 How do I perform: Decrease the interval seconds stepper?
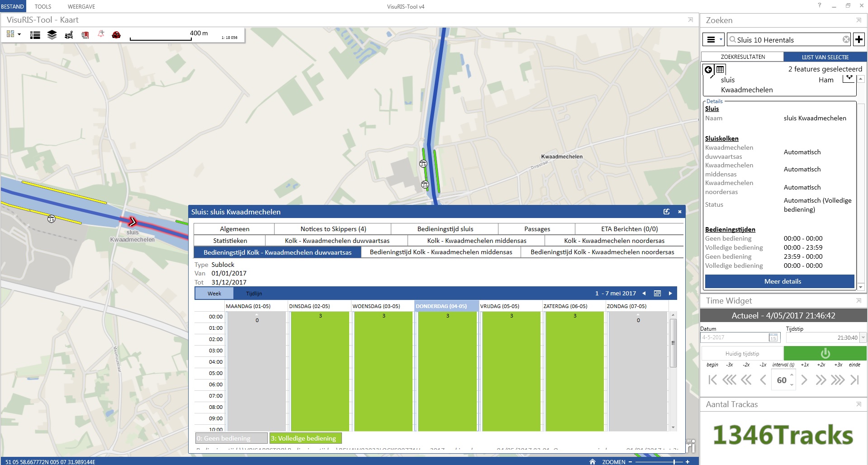[x=792, y=385]
